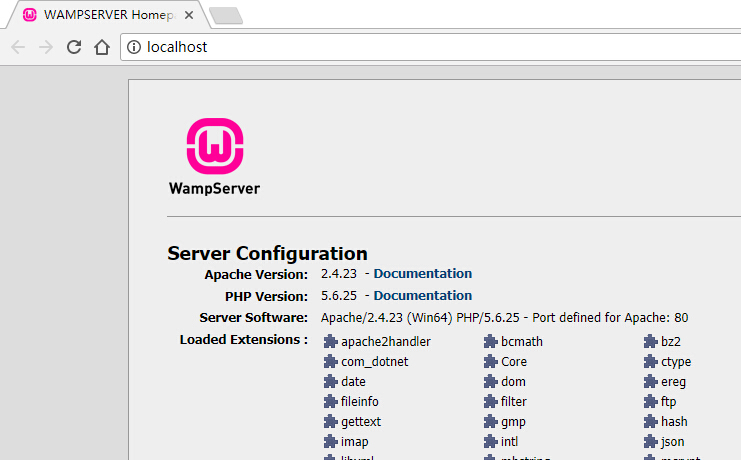Click the Apache Version label
This screenshot has width=741, height=460.
click(x=256, y=275)
